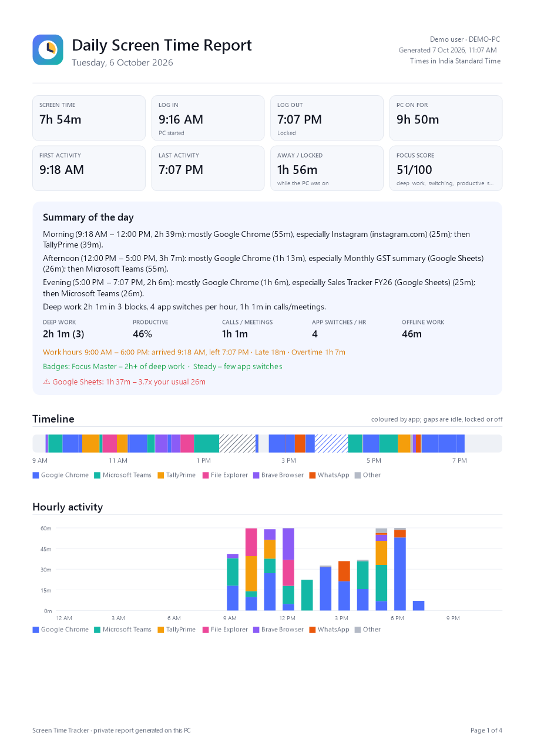Screen dimensions: 534x756
Task: Click the Focus Score 51/100 card
Action: (446, 168)
